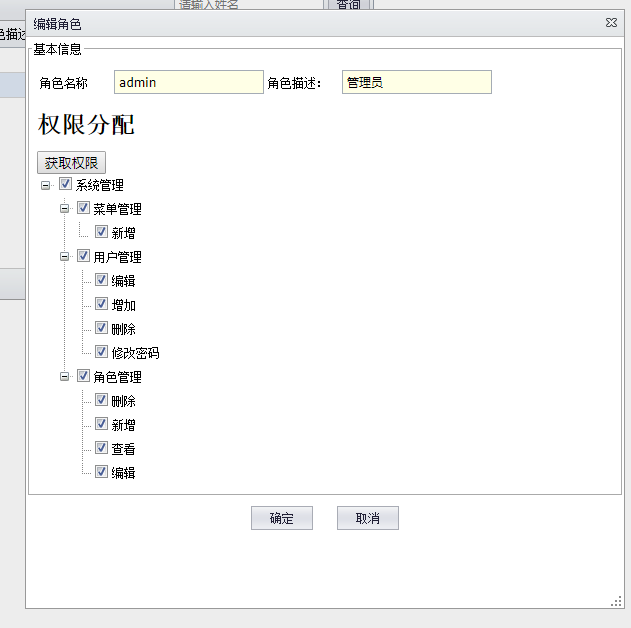The height and width of the screenshot is (628, 631).
Task: Uncheck the 菜单管理 checkbox
Action: (x=83, y=208)
